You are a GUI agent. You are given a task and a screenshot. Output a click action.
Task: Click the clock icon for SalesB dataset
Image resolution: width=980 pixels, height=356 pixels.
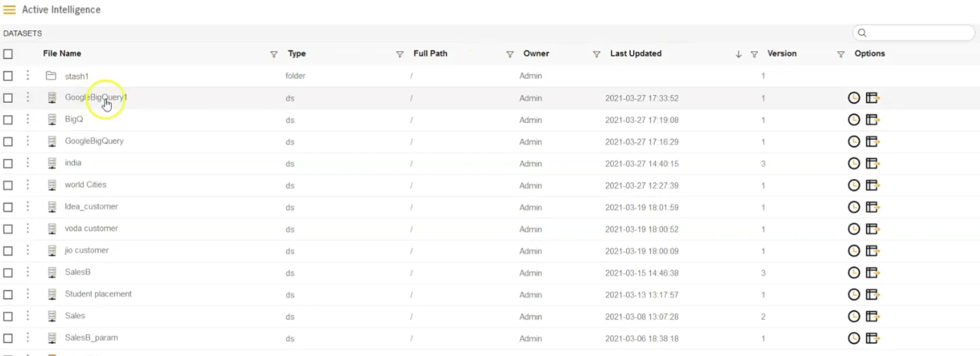click(853, 273)
